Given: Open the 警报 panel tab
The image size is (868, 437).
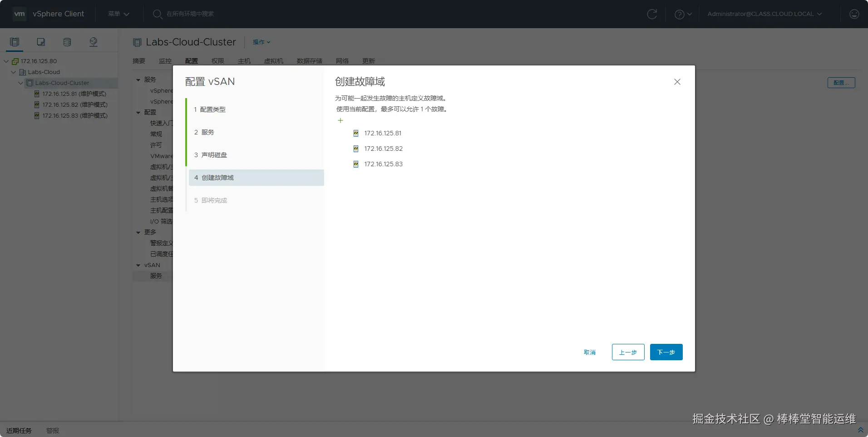Looking at the screenshot, I should pyautogui.click(x=53, y=431).
